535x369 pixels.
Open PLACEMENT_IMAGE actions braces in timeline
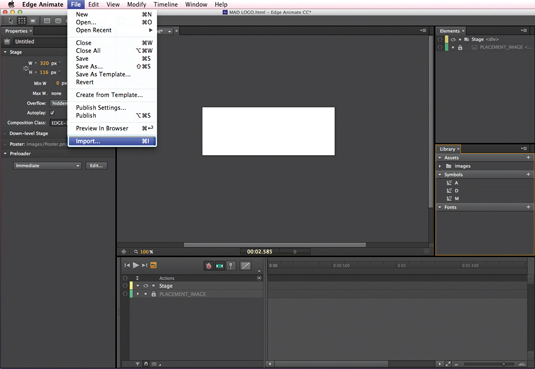125,294
